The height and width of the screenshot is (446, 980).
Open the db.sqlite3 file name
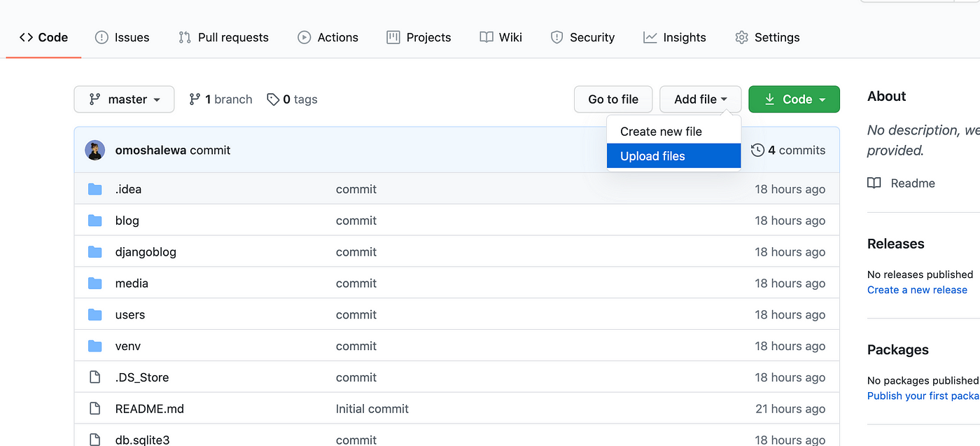pos(143,440)
